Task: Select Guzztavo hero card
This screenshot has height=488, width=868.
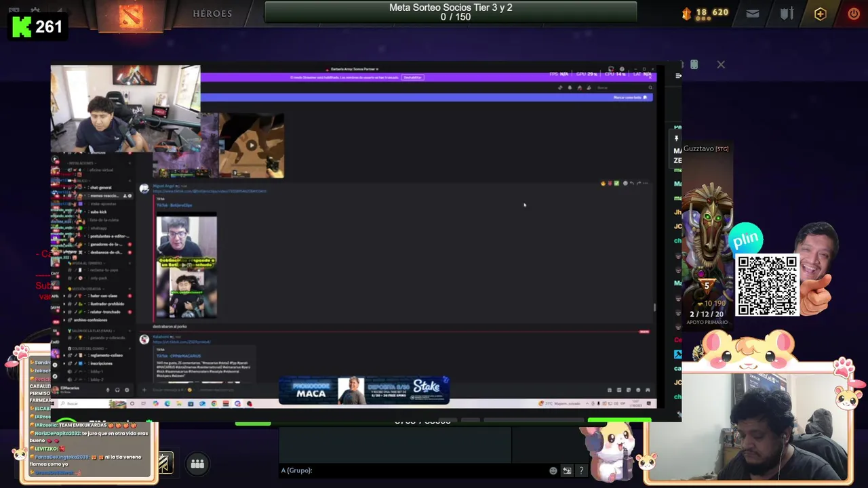Action: 707,237
